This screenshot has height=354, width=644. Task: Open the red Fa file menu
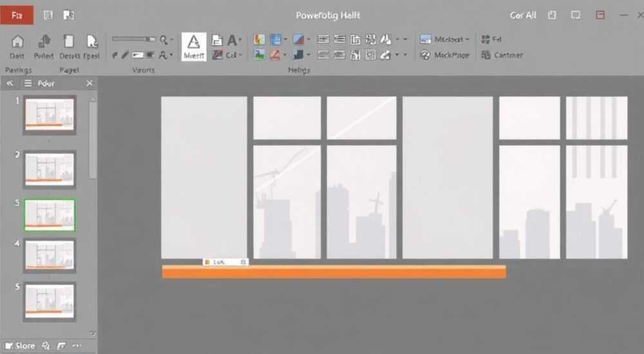(x=17, y=15)
